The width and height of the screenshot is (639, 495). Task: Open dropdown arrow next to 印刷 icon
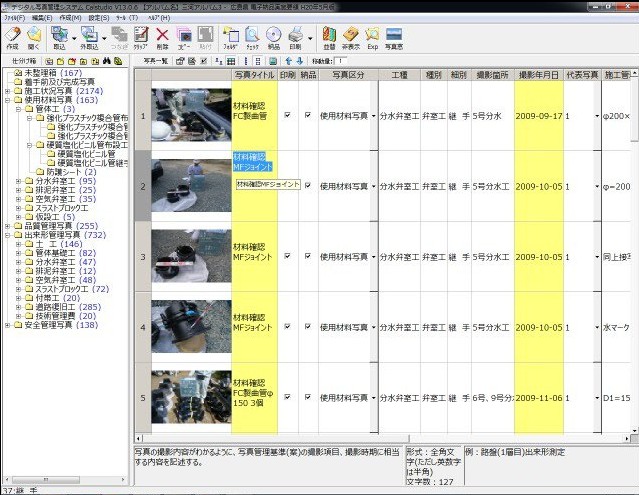(310, 38)
